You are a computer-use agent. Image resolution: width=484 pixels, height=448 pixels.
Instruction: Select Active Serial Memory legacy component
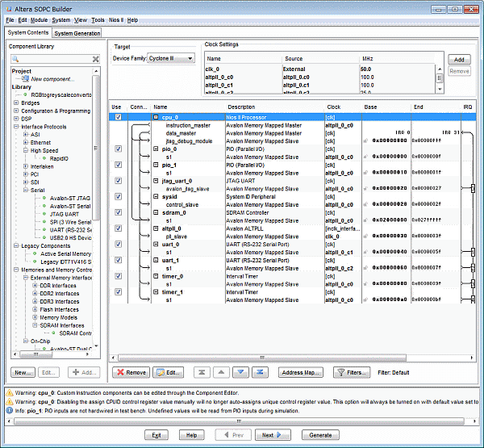[66, 253]
